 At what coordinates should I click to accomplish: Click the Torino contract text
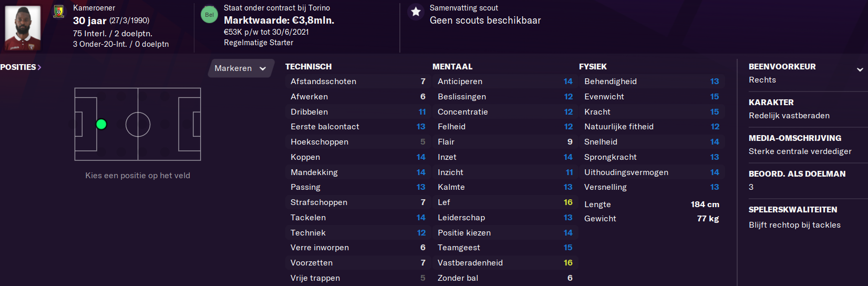pyautogui.click(x=277, y=8)
